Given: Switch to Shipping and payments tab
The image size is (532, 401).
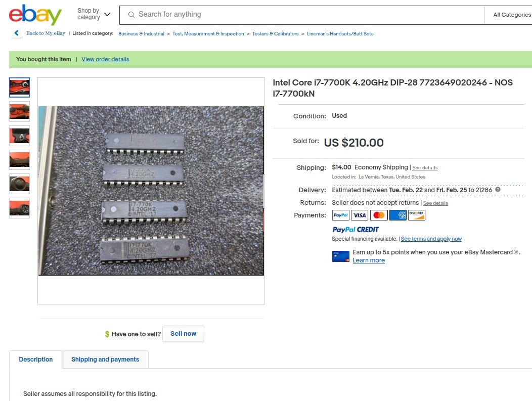Looking at the screenshot, I should (x=105, y=360).
